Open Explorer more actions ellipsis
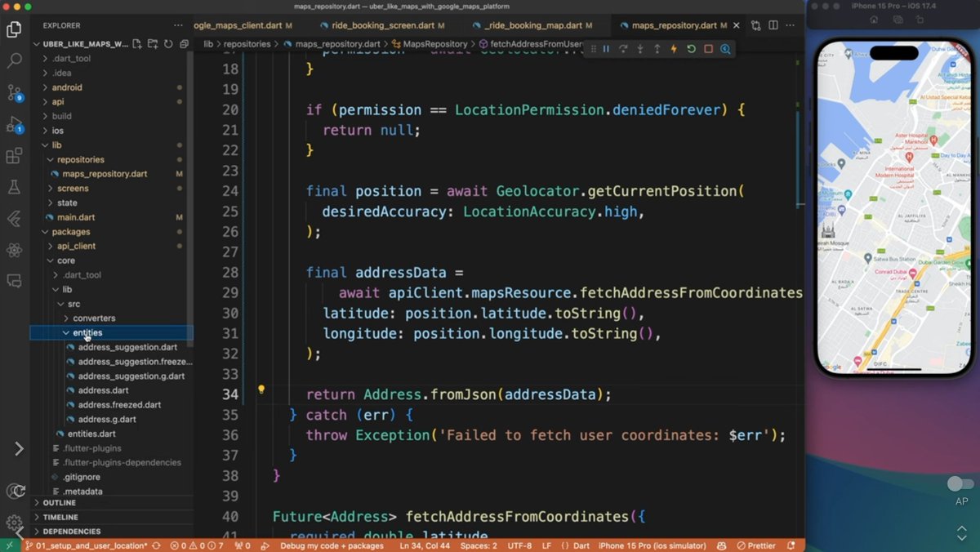Image resolution: width=980 pixels, height=552 pixels. coord(178,25)
